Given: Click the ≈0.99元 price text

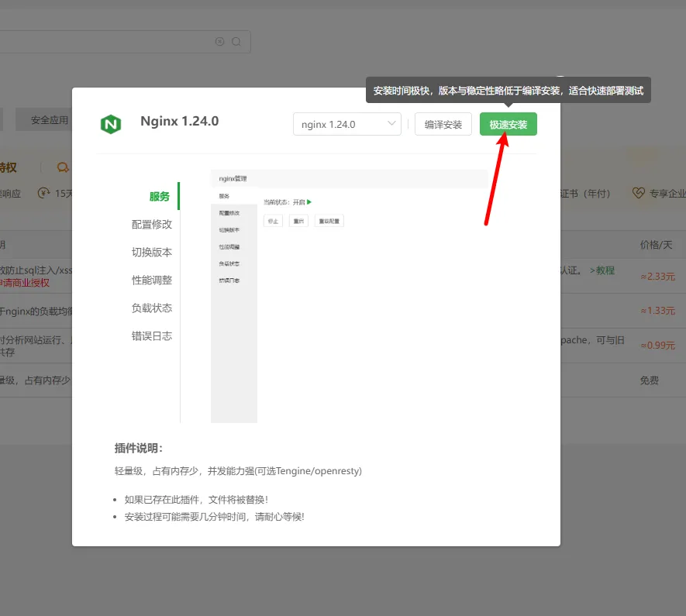Looking at the screenshot, I should point(657,345).
